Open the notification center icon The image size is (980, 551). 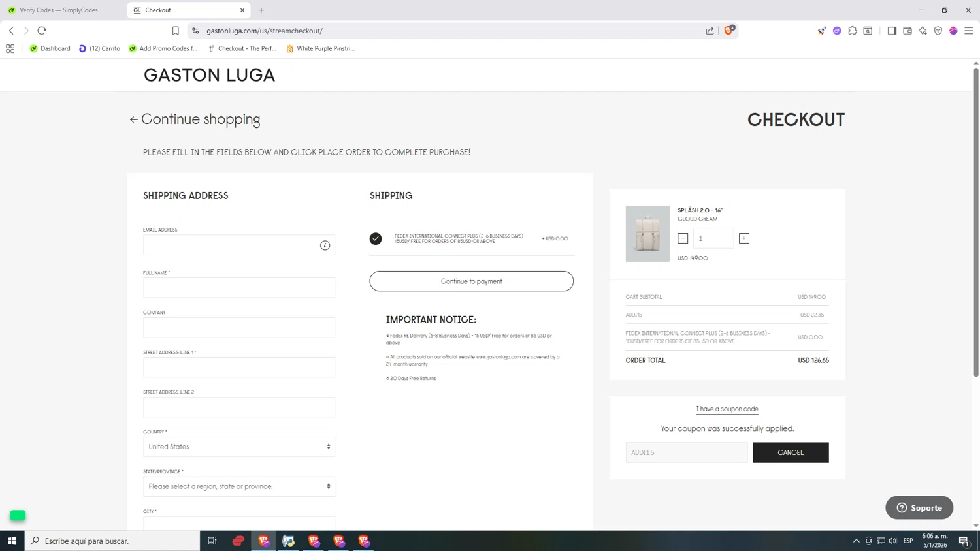tap(964, 541)
